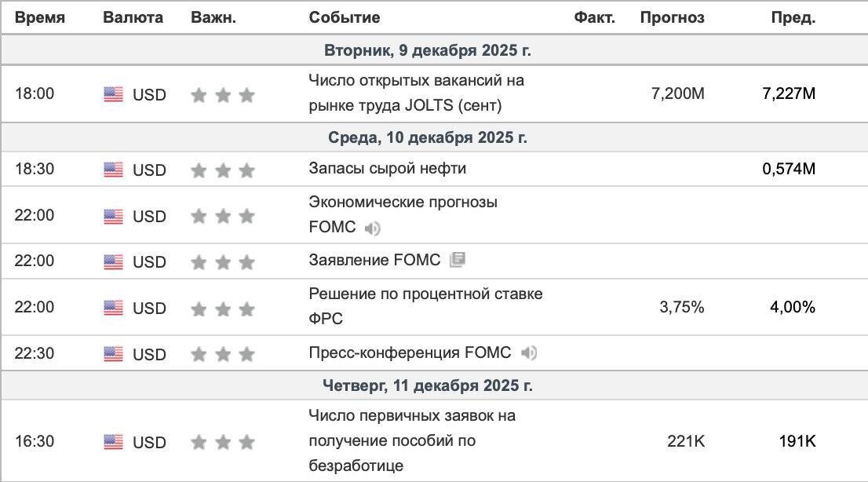The height and width of the screenshot is (482, 868).
Task: Open the Решение по процентной ставке ФРС event
Action: pos(425,306)
